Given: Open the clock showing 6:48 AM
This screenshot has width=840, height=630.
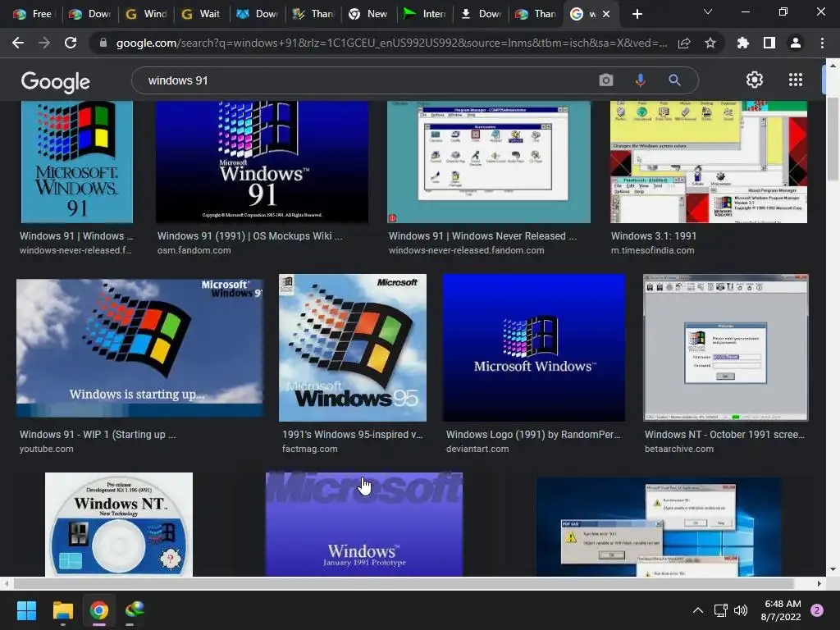Looking at the screenshot, I should [x=781, y=610].
